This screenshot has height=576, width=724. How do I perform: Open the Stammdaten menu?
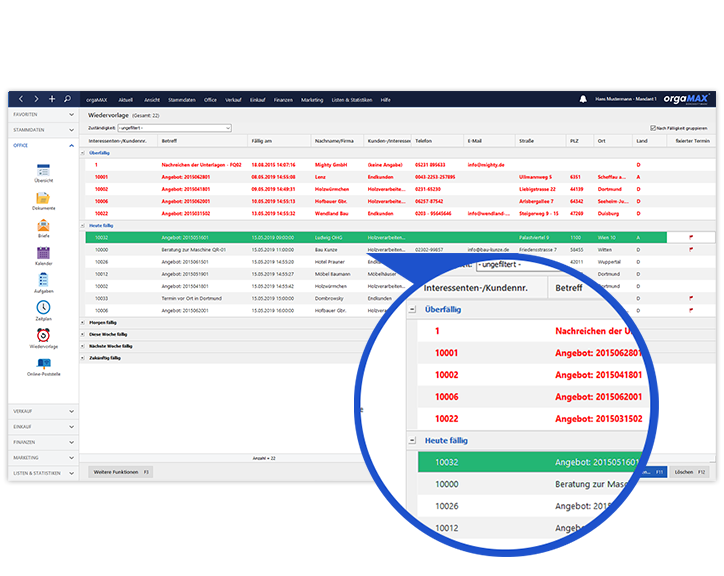pyautogui.click(x=181, y=100)
